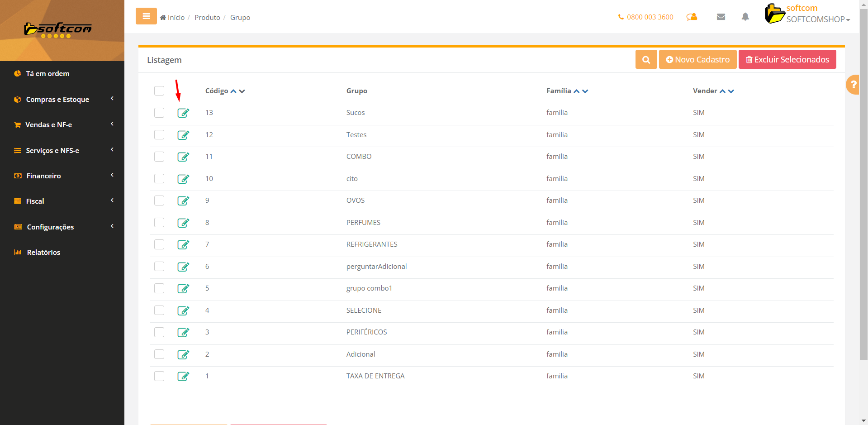This screenshot has height=425, width=868.
Task: Select the grupo combo1 checkbox
Action: pyautogui.click(x=159, y=288)
